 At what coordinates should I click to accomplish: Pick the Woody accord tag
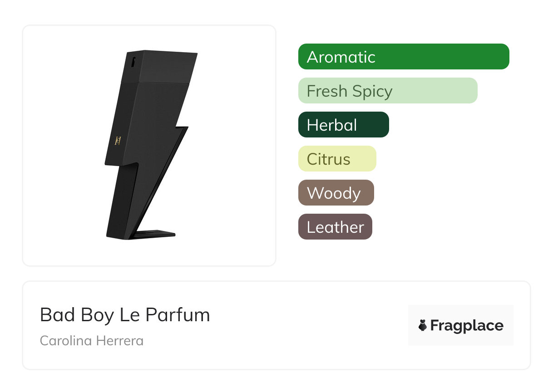pyautogui.click(x=336, y=193)
